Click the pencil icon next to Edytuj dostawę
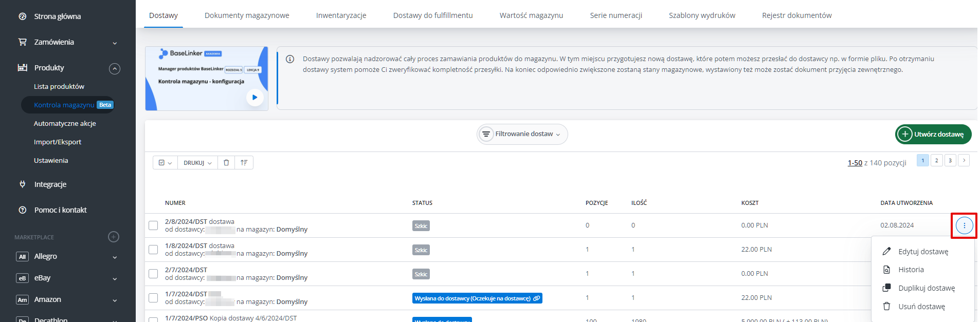Viewport: 980px width, 322px height. point(886,252)
